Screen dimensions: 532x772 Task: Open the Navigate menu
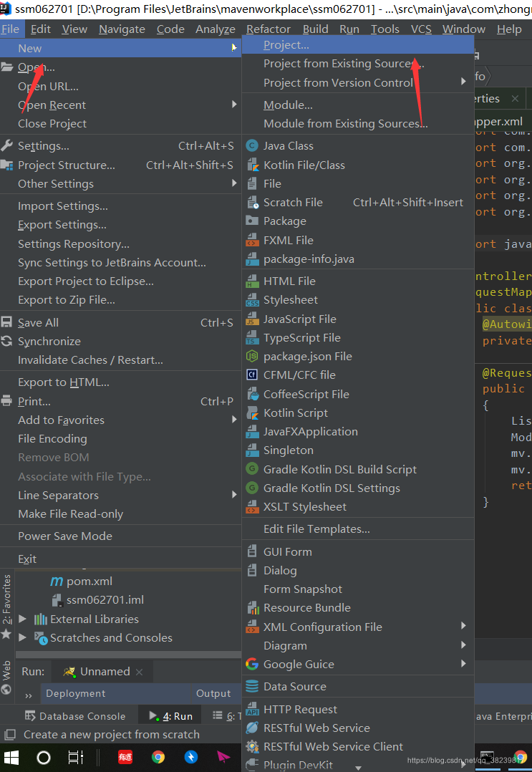coord(122,29)
